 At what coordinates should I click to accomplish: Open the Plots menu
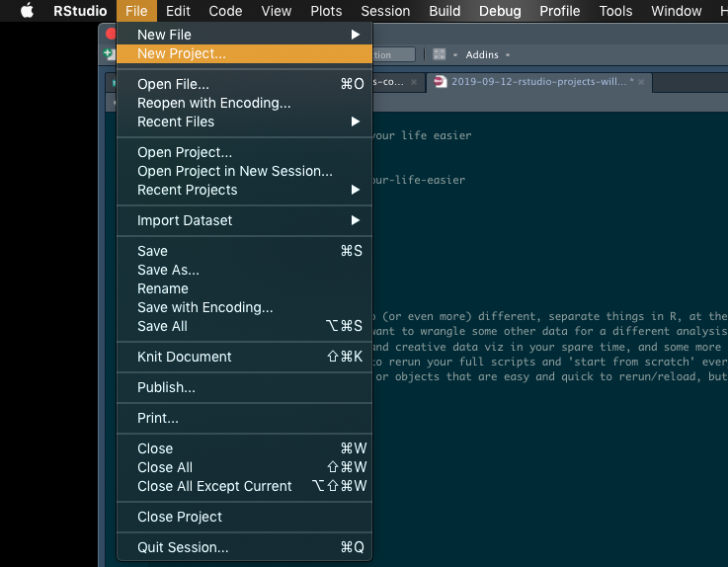pos(326,11)
